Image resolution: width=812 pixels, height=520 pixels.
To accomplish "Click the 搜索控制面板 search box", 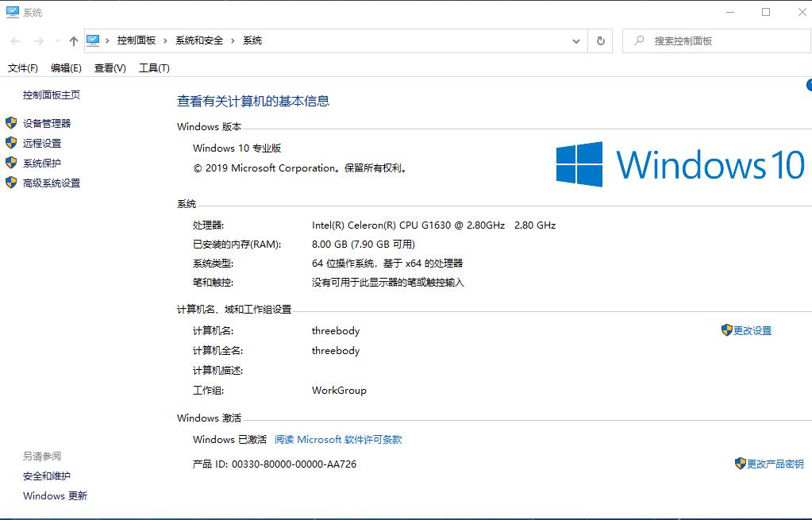I will tap(717, 41).
